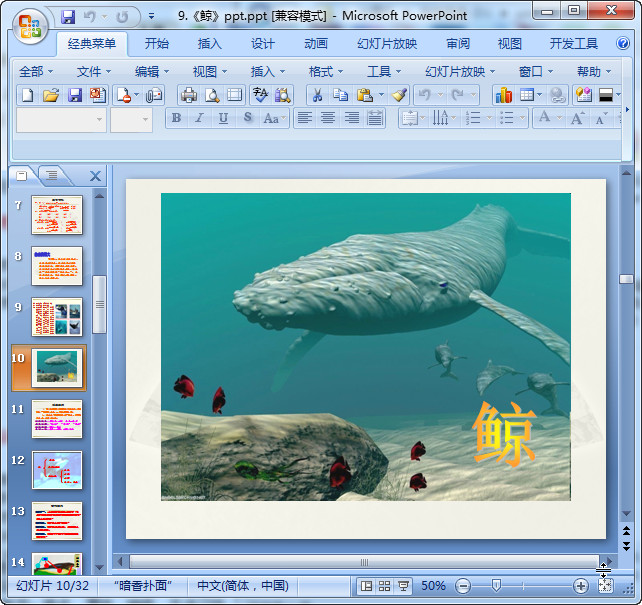Click 中文(简体，中国) language indicator

243,586
